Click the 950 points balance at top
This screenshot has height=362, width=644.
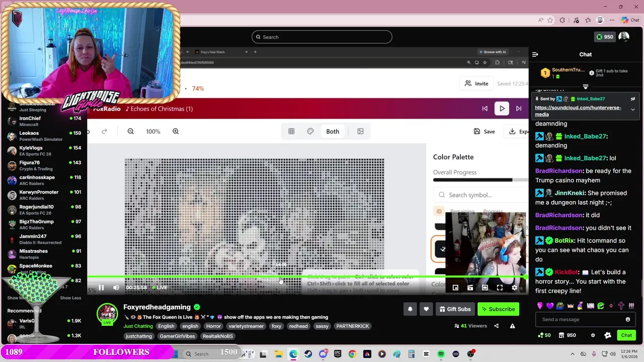(x=604, y=37)
